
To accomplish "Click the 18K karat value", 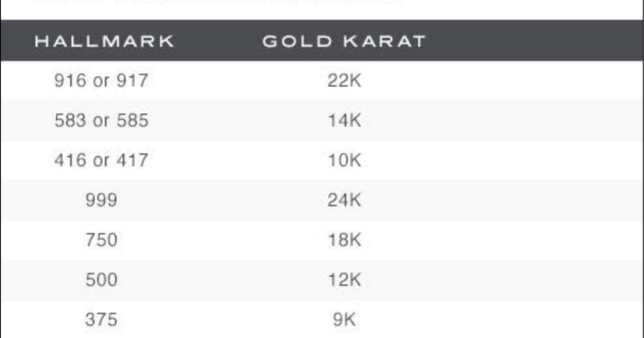I will (344, 240).
